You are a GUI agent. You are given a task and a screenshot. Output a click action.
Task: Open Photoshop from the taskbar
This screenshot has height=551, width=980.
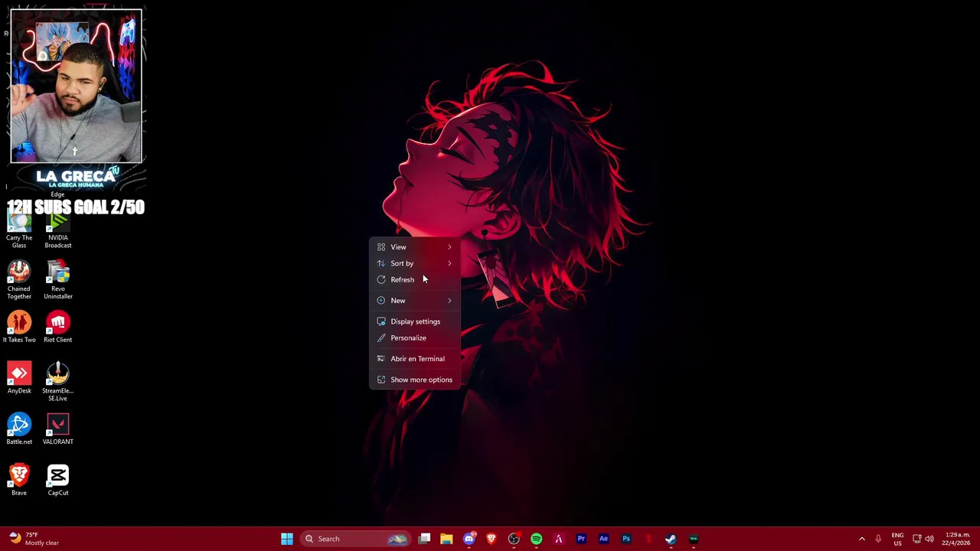click(626, 539)
